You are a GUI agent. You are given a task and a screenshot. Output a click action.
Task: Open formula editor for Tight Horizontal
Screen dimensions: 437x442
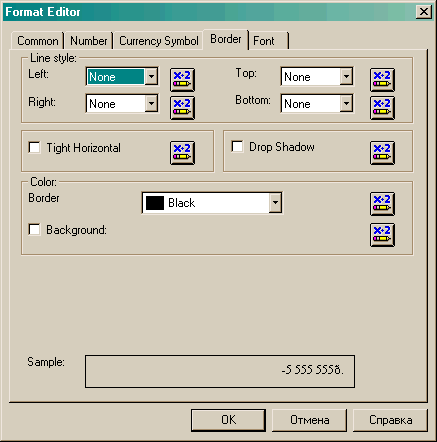(182, 153)
